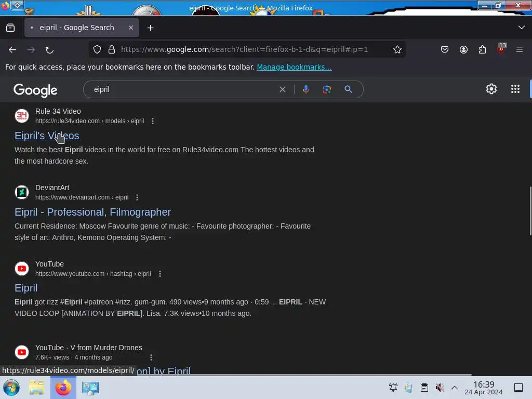The width and height of the screenshot is (532, 399).
Task: Click the Rule 34 Video source name
Action: 58,111
